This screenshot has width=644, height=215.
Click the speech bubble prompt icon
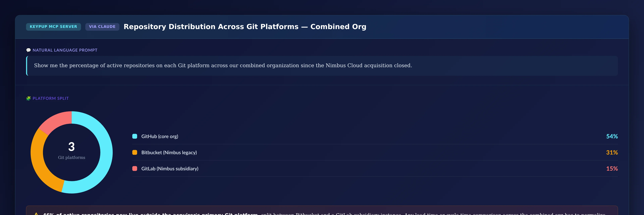click(29, 50)
